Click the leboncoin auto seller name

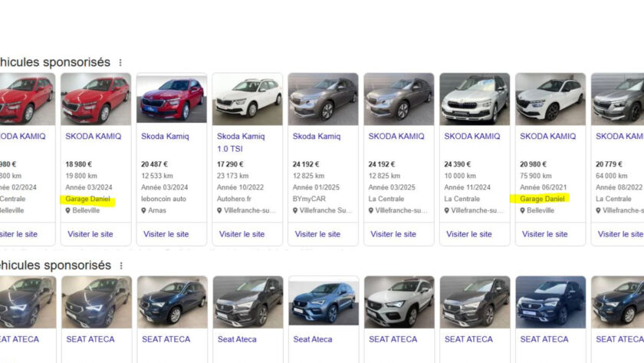coord(163,199)
